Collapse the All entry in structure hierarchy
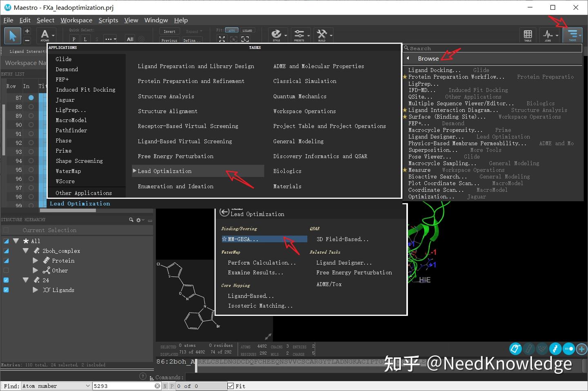The width and height of the screenshot is (588, 391). click(16, 241)
